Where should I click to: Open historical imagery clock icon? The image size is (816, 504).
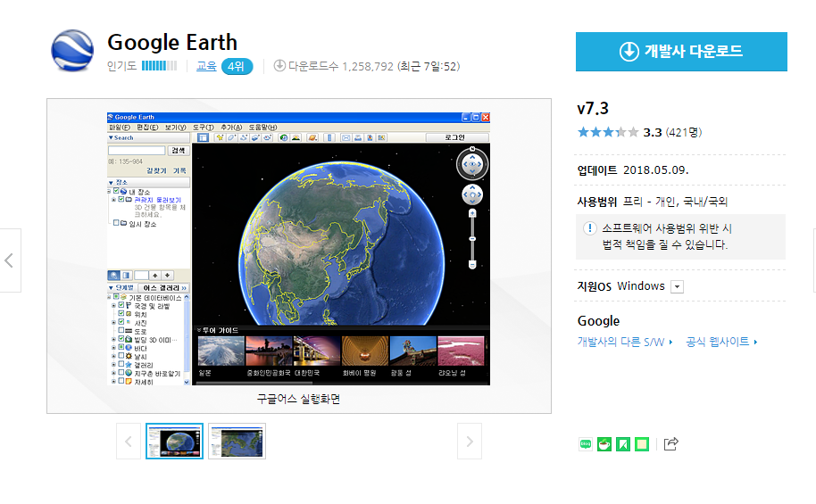[284, 137]
